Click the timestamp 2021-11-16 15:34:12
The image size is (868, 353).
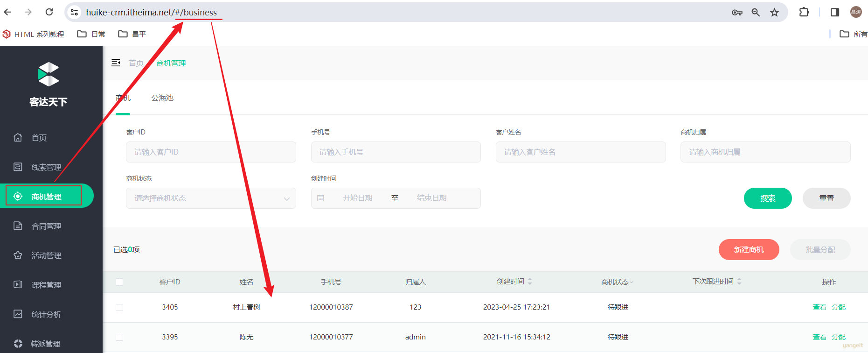[x=517, y=337]
